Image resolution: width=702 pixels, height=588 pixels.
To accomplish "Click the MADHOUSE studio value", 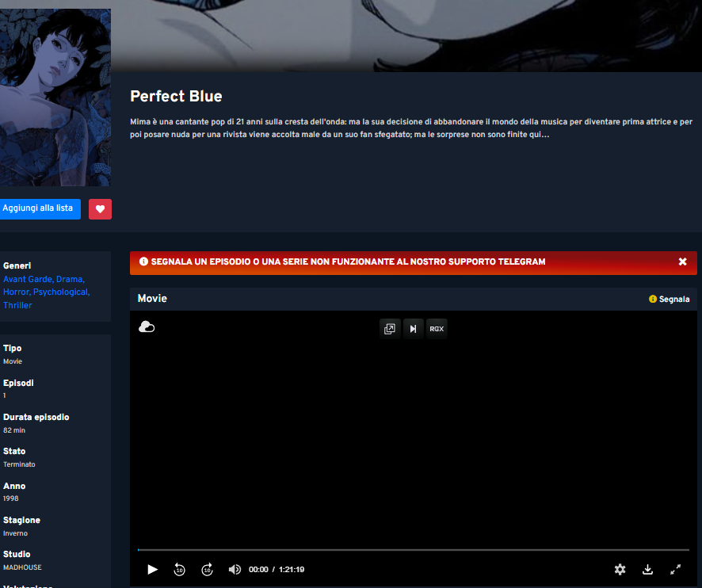I will pos(22,567).
